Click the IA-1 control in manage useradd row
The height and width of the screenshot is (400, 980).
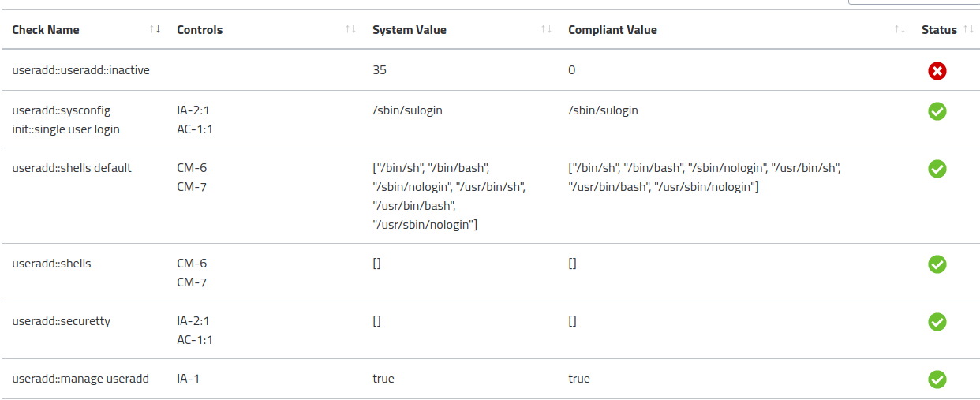189,379
